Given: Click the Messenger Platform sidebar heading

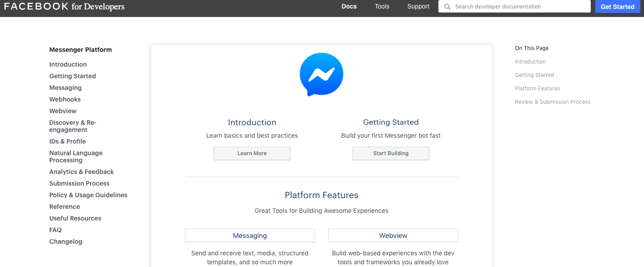Looking at the screenshot, I should pyautogui.click(x=81, y=50).
